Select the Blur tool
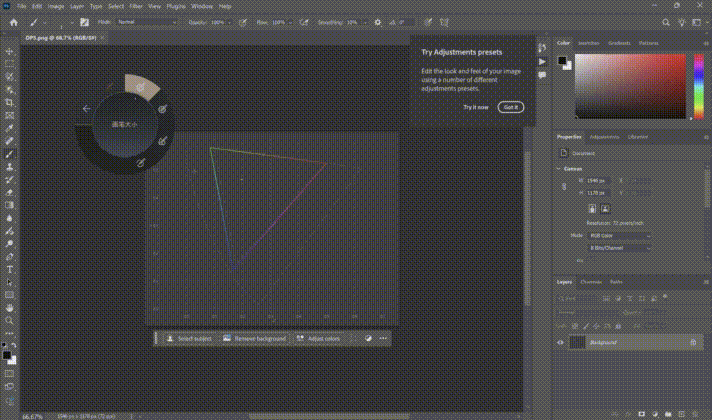 click(9, 218)
